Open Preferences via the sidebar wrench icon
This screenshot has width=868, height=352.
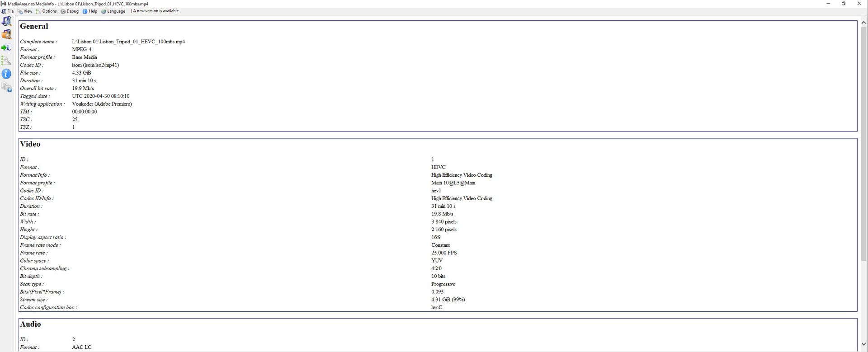point(6,61)
